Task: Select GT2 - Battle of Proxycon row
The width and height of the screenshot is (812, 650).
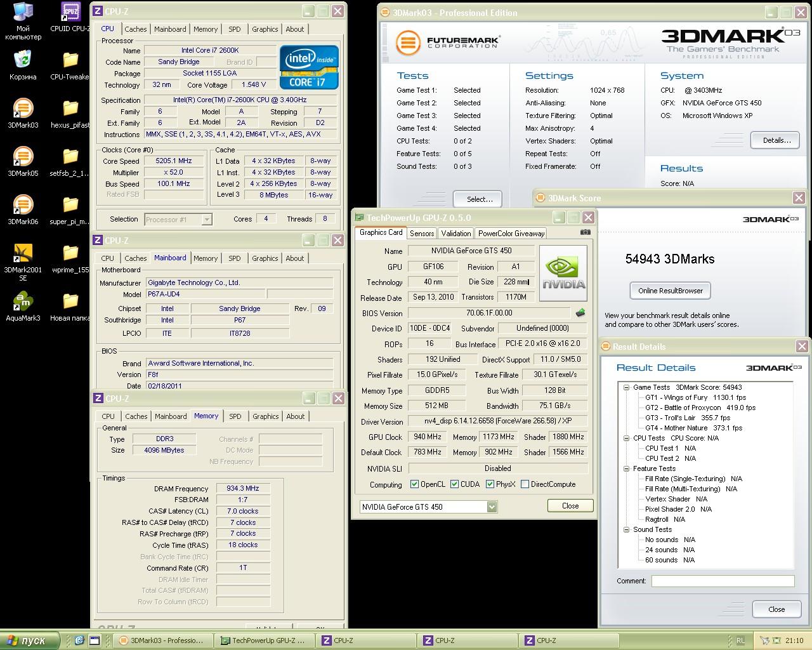Action: coord(700,408)
